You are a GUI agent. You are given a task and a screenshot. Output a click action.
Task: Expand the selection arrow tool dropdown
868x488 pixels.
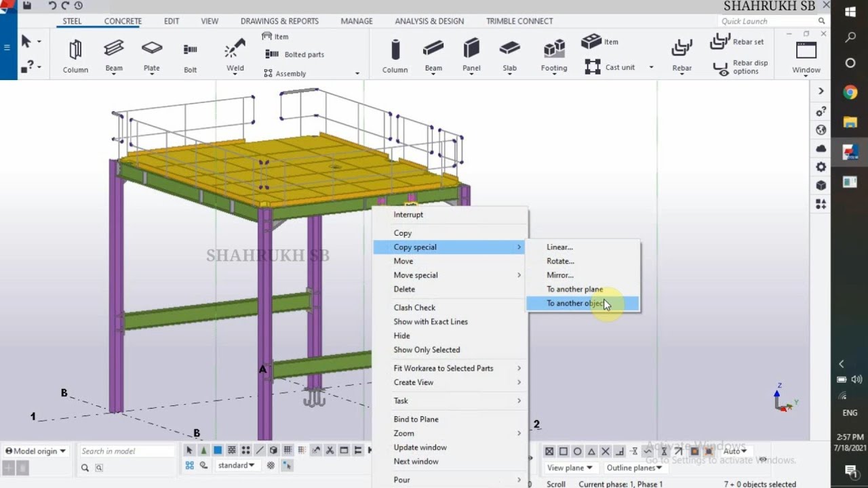(39, 42)
